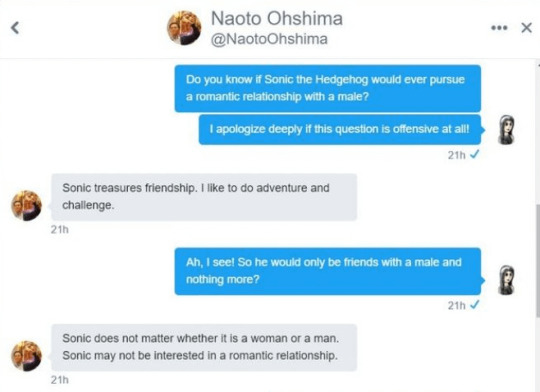Viewport: 540px width, 392px height.
Task: Select the sender avatar beside 'Ah, I see!' message
Action: click(506, 280)
